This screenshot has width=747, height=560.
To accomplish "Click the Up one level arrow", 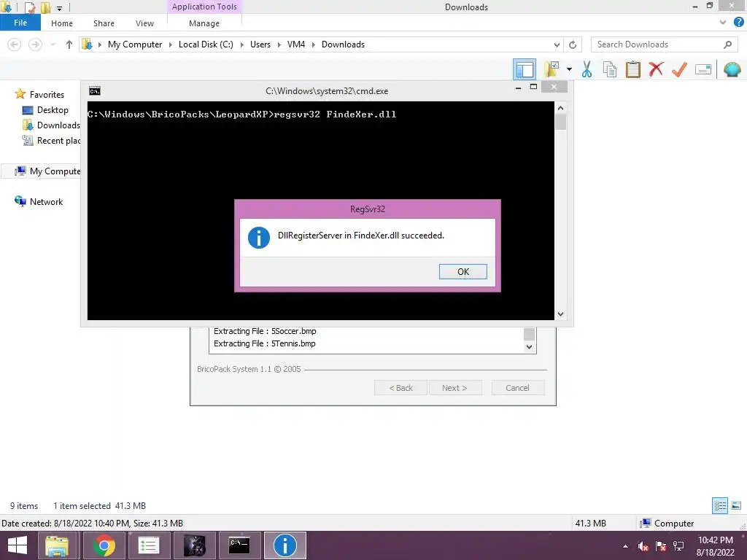I will coord(69,44).
